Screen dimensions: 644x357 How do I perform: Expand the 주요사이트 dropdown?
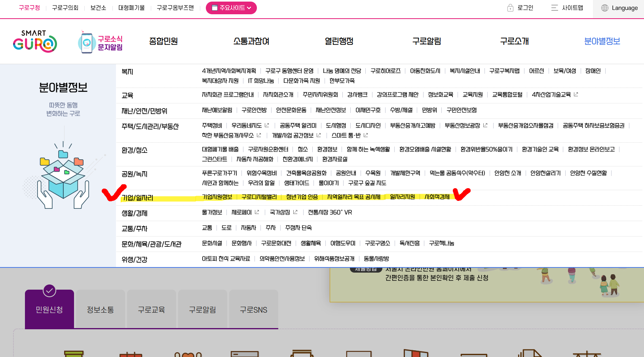(231, 8)
